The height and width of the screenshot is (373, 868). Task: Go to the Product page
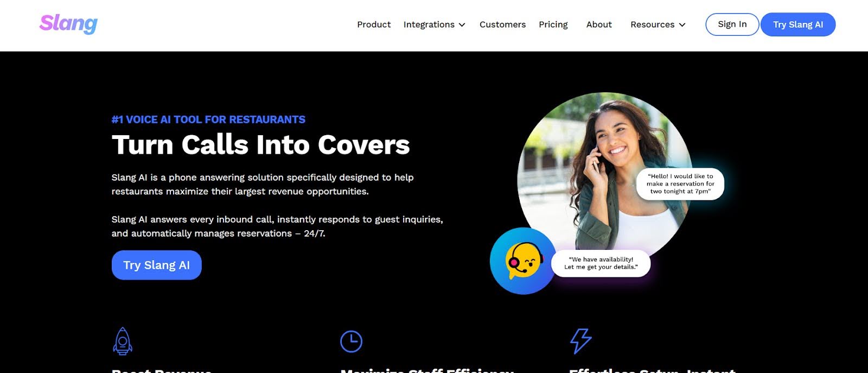point(374,24)
